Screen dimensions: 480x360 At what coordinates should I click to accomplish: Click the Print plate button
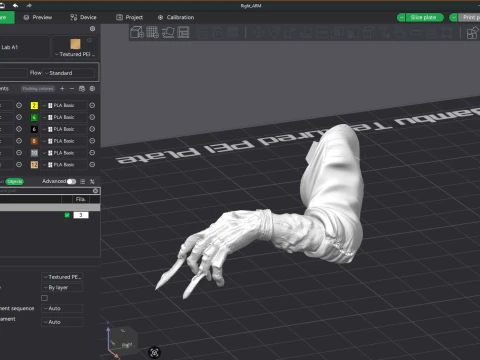point(469,17)
